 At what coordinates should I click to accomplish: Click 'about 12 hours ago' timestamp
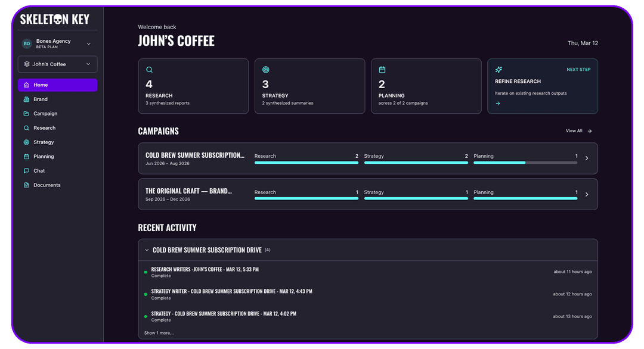point(572,294)
